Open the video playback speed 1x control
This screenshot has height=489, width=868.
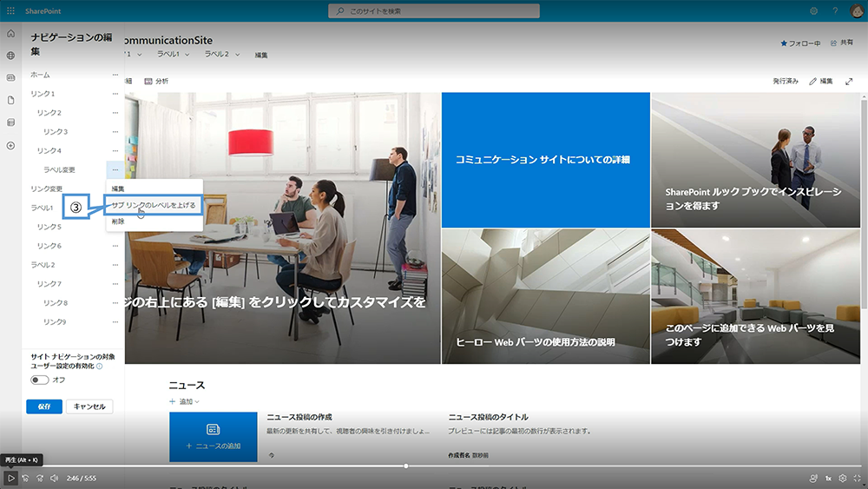tap(828, 478)
